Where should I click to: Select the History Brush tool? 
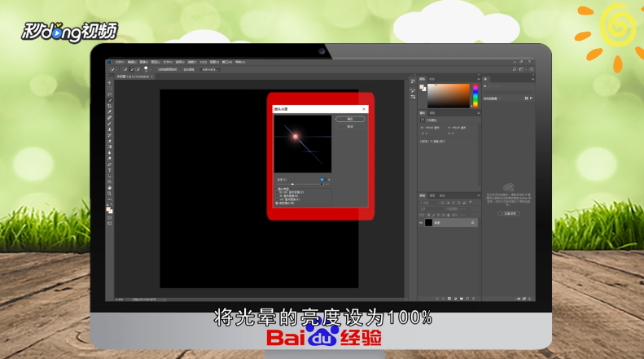pos(110,135)
